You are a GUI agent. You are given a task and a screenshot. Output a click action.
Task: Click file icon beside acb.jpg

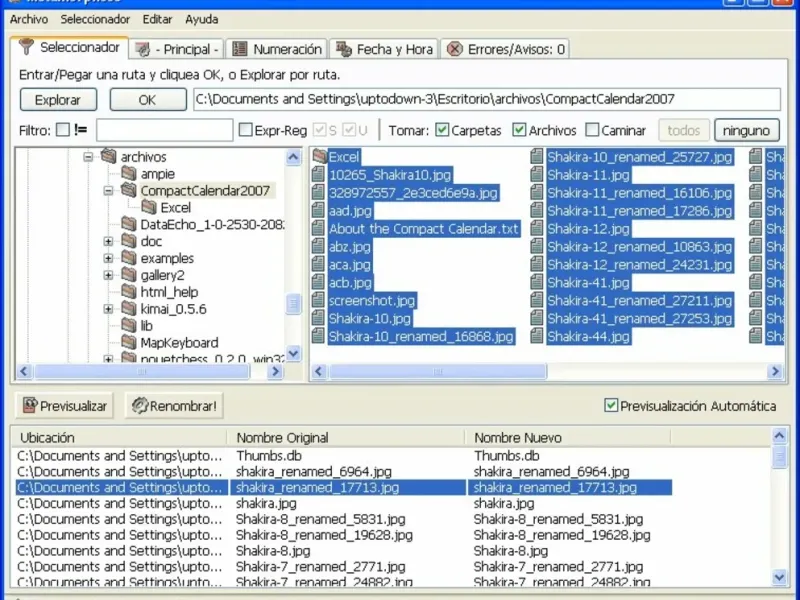(x=318, y=282)
